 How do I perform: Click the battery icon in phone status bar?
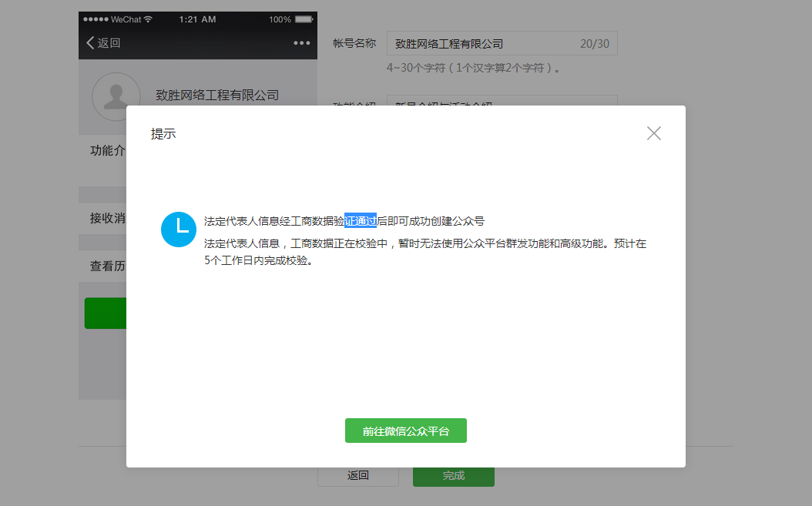304,19
